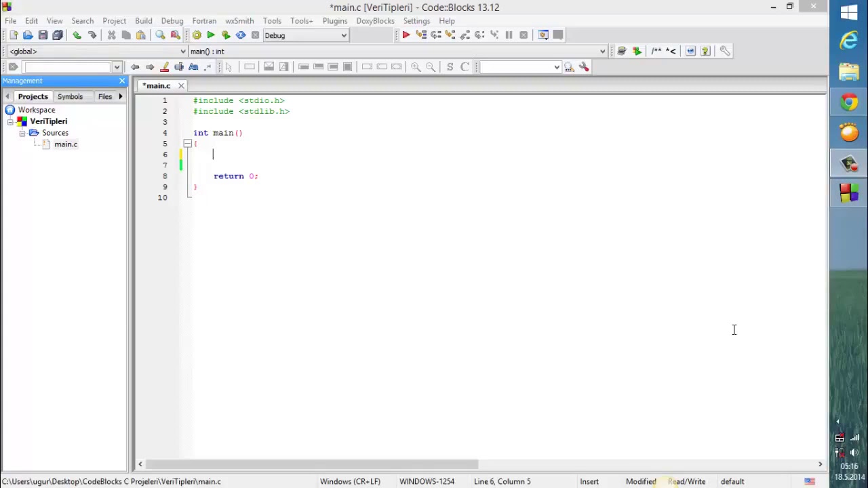
Task: Run the program with the green play icon
Action: (x=211, y=35)
